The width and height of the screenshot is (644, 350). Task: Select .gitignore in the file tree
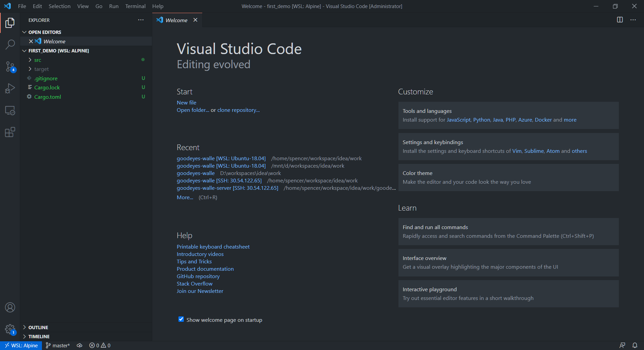pos(86,78)
